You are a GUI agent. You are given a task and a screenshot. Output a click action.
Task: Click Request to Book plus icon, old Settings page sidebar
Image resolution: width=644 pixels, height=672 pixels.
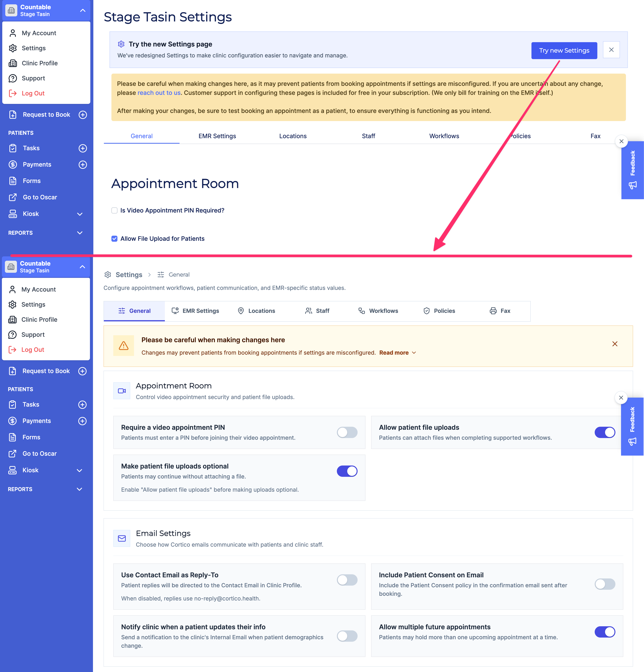click(x=83, y=114)
